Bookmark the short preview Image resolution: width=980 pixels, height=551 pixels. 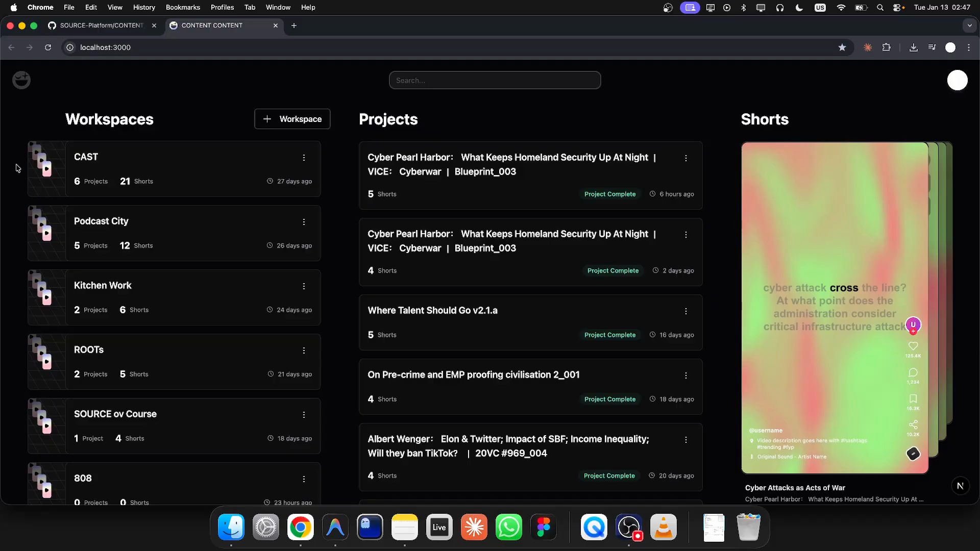[913, 398]
